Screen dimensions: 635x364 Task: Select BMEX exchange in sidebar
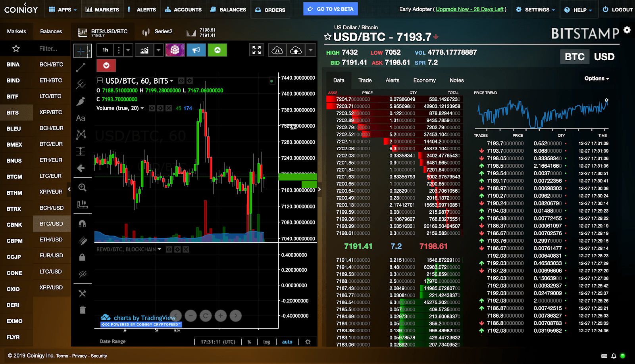pyautogui.click(x=14, y=145)
